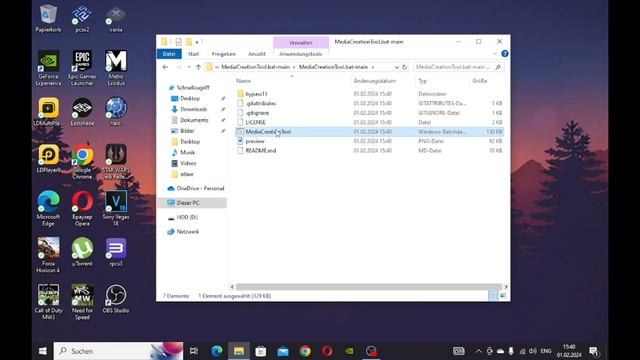Open Google Chrome desktop shortcut
This screenshot has width=640, height=360.
tap(82, 162)
